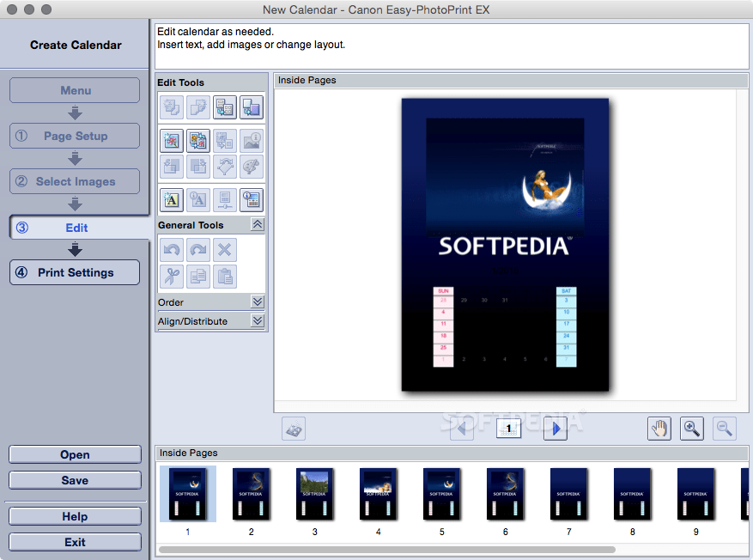Image resolution: width=753 pixels, height=560 pixels.
Task: Click the Save button
Action: click(x=75, y=480)
